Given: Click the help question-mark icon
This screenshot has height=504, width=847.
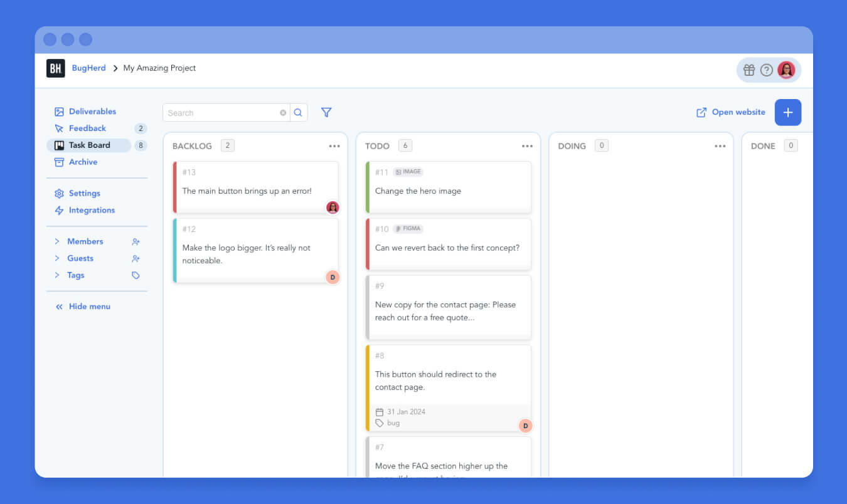Looking at the screenshot, I should click(768, 70).
